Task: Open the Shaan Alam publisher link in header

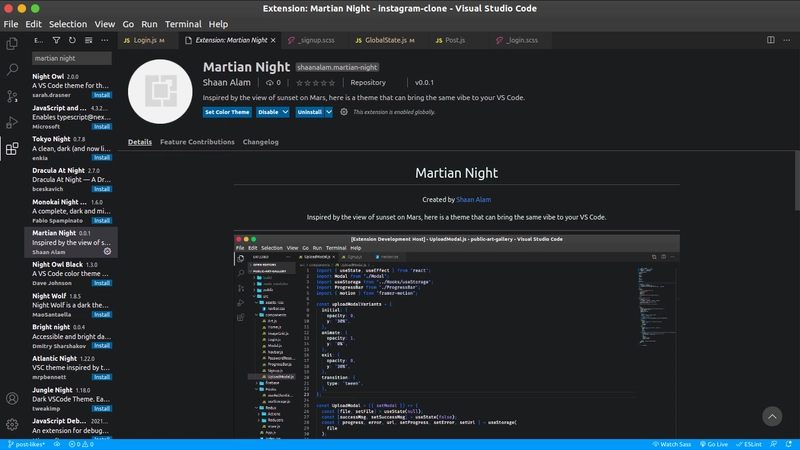Action: pos(227,82)
